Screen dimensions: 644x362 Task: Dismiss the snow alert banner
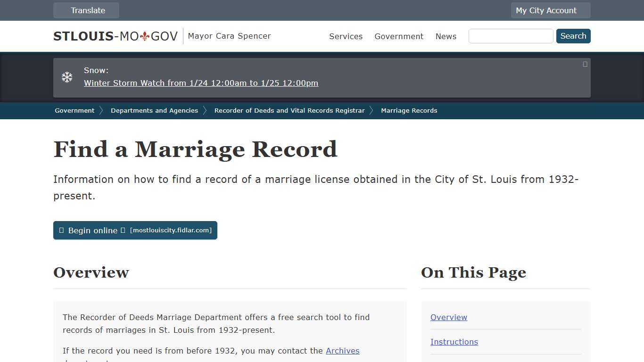tap(585, 64)
